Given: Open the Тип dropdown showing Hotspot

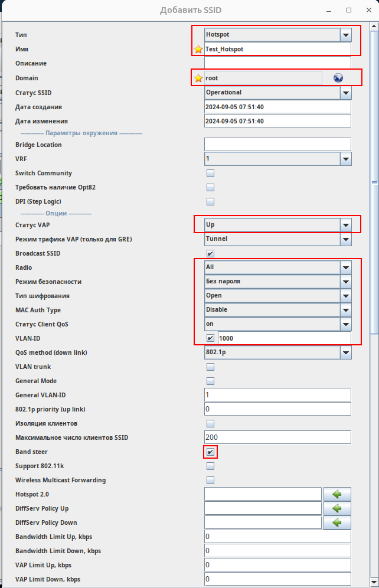Looking at the screenshot, I should point(345,35).
